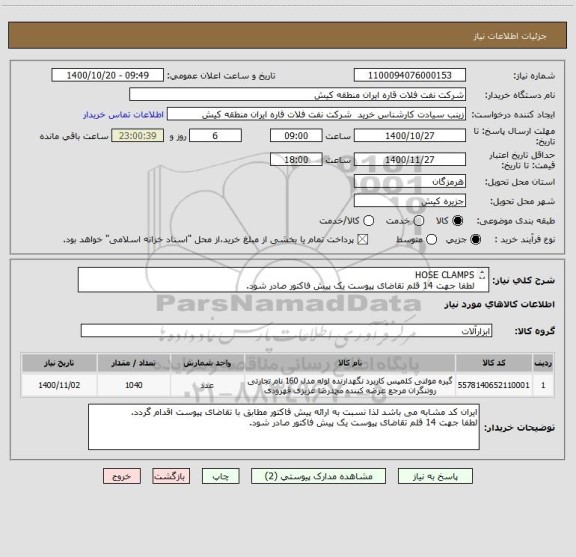This screenshot has height=557, width=576.
Task: Click the چاپ print button
Action: (x=220, y=476)
